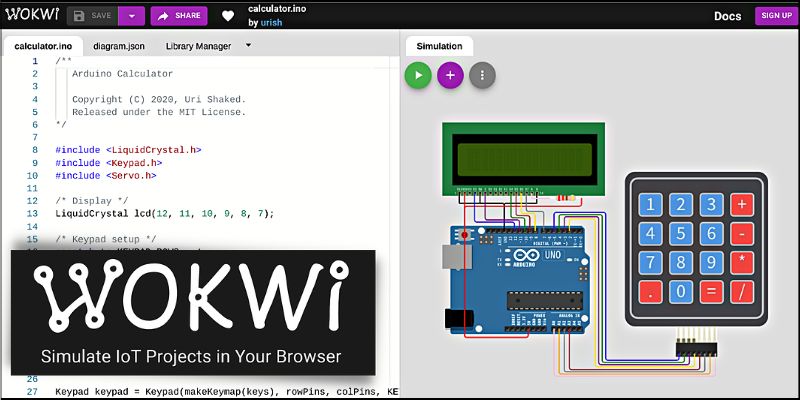
Task: Click the keypad minus key
Action: tap(742, 234)
